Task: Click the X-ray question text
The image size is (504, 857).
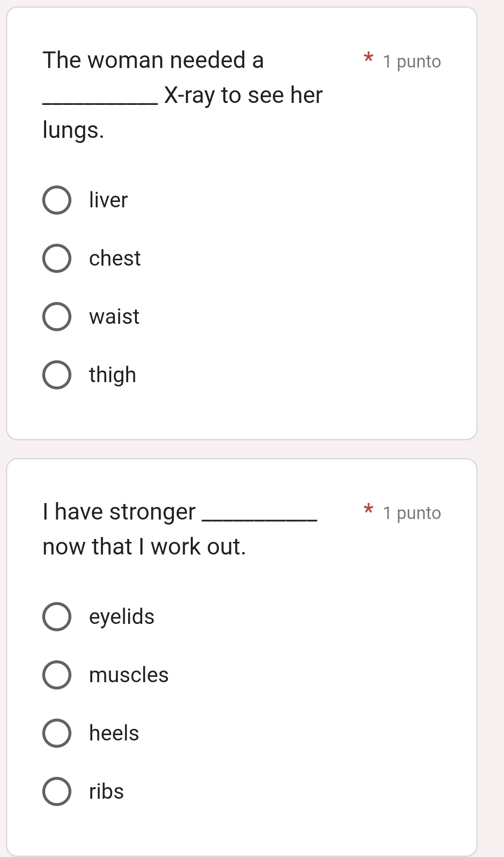Action: [183, 95]
